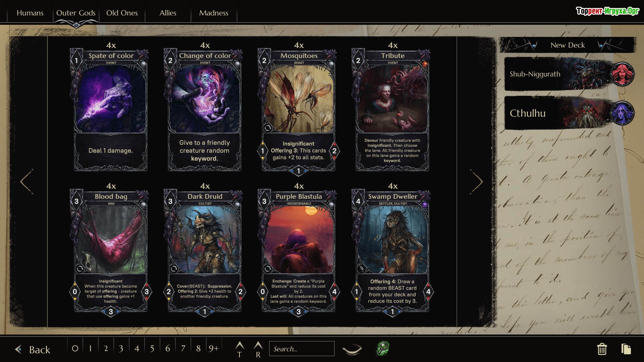Select the Swamp Dweller card
Viewport: 644px width, 362px height.
[392, 250]
